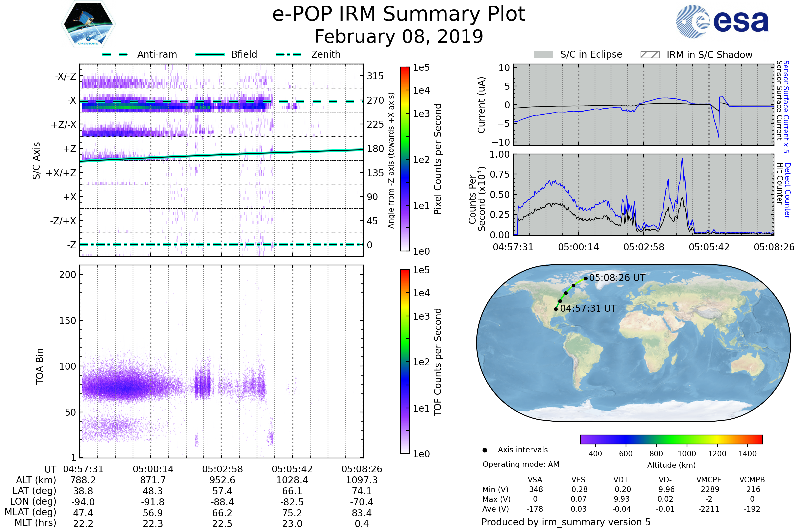This screenshot has height=532, width=798.
Task: Click the 04:57:31 UT orbit start point on the map
Action: [556, 309]
